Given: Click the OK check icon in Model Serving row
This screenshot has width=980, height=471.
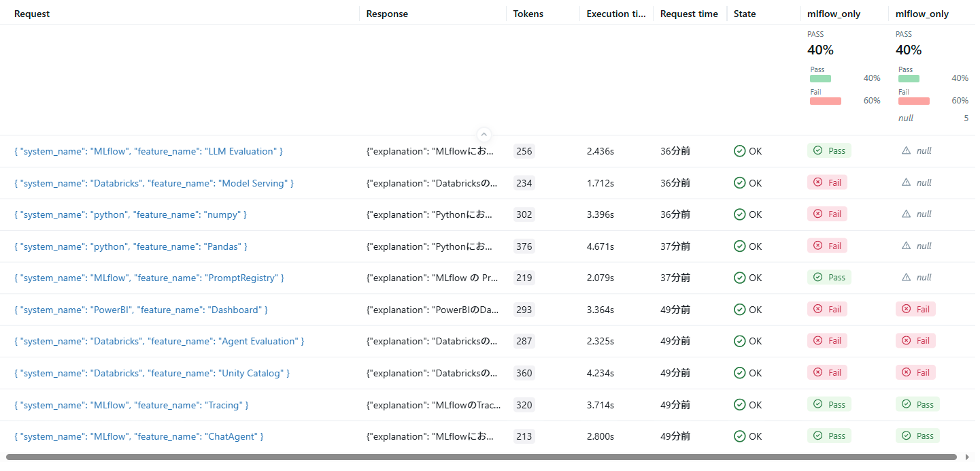Looking at the screenshot, I should (740, 183).
